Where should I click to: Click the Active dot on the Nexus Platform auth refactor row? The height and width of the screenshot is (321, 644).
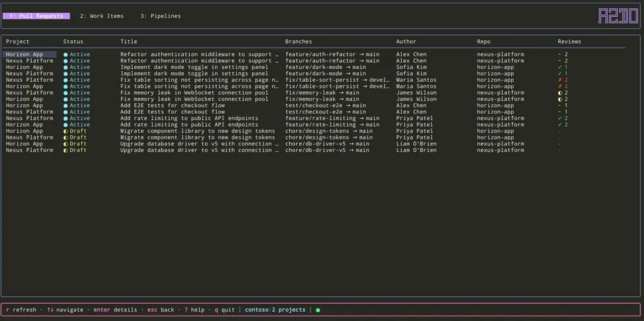click(66, 61)
